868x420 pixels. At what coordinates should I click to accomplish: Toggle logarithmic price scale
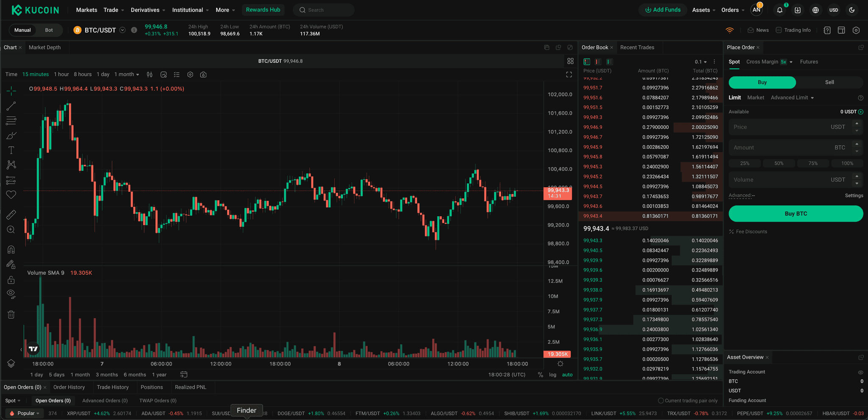click(x=552, y=374)
